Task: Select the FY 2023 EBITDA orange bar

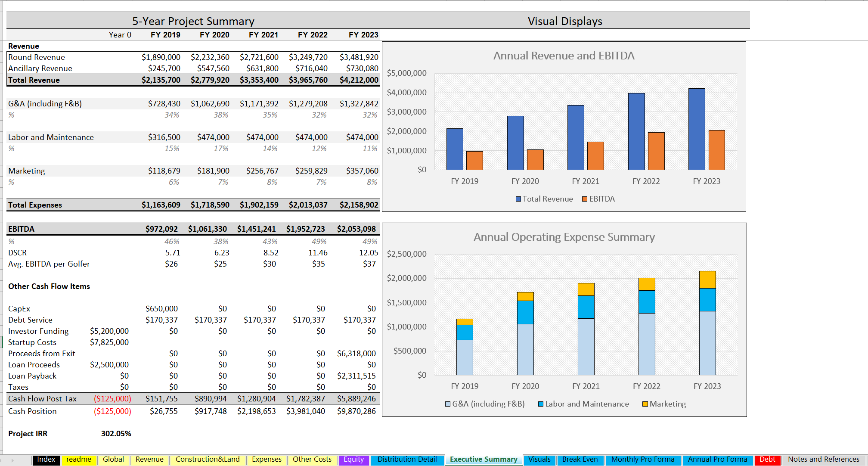Action: (717, 150)
